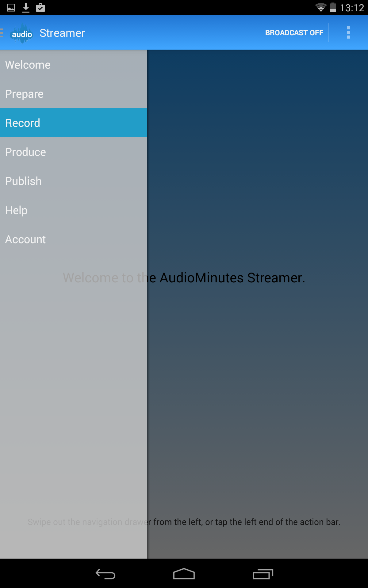Tap the Android back button

[x=105, y=574]
